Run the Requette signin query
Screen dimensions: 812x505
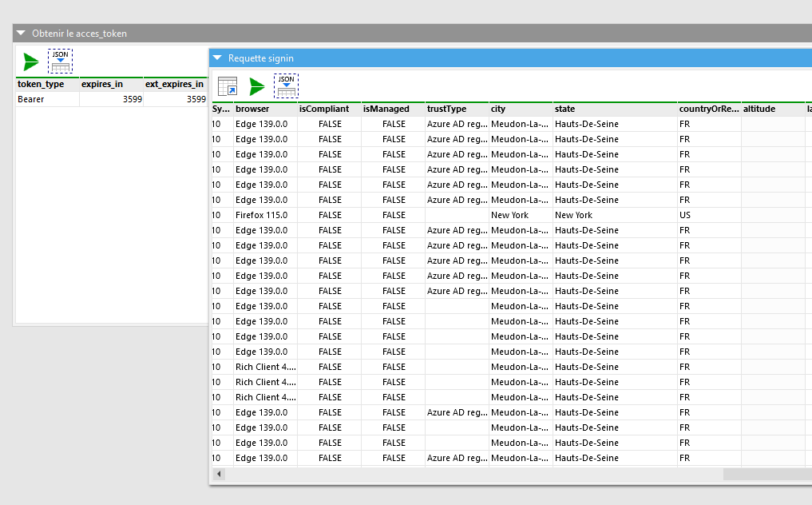[257, 86]
